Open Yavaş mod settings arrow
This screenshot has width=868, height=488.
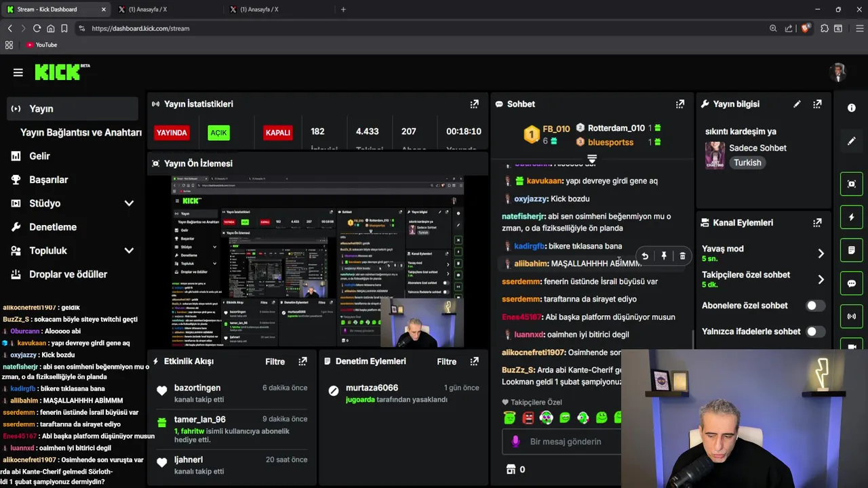click(x=821, y=253)
